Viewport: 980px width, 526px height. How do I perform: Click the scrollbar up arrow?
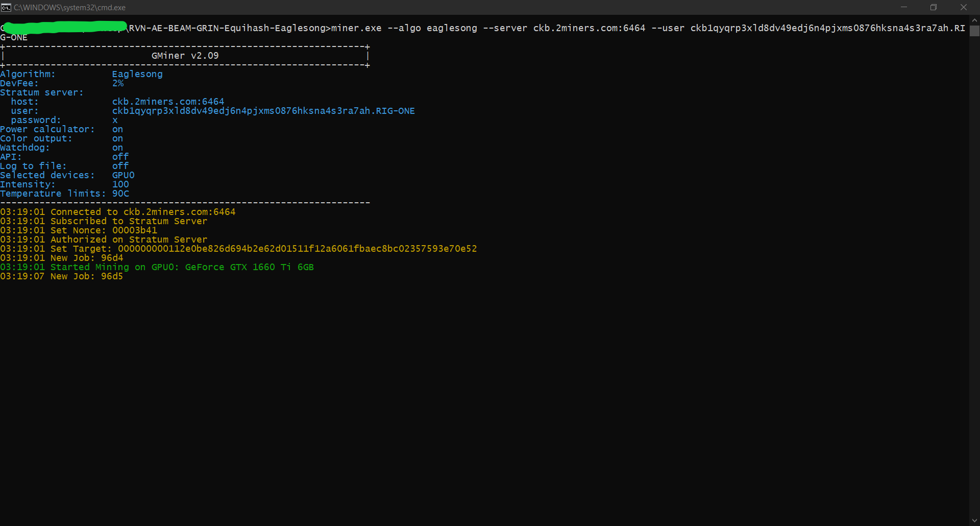[974, 20]
